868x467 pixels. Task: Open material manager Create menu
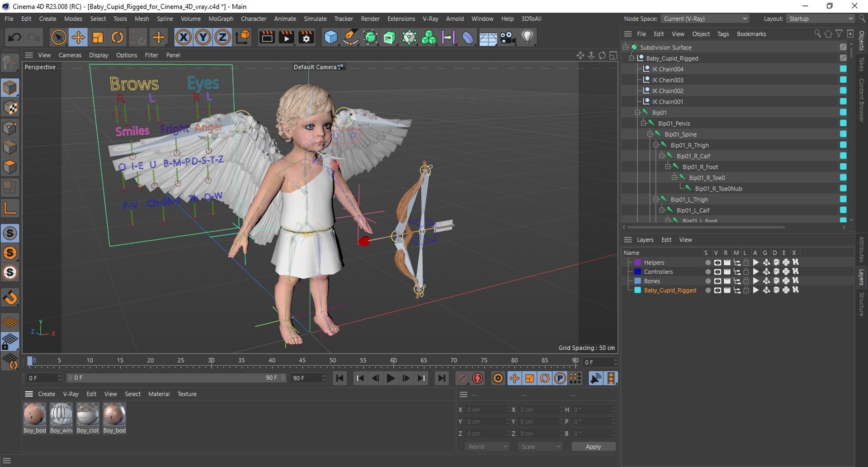47,394
